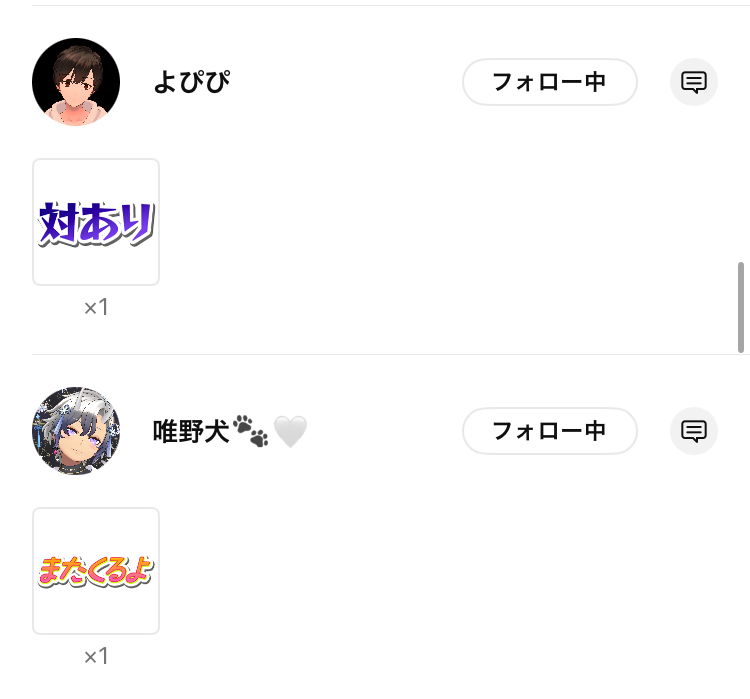Screen dimensions: 750x699
Task: Open message chat with 唯野犬
Action: (x=694, y=431)
